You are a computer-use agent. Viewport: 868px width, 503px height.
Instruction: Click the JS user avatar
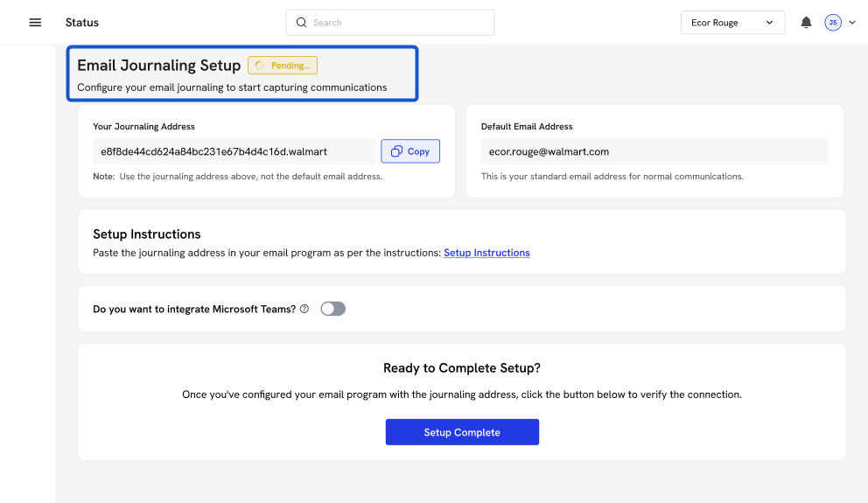pos(832,23)
